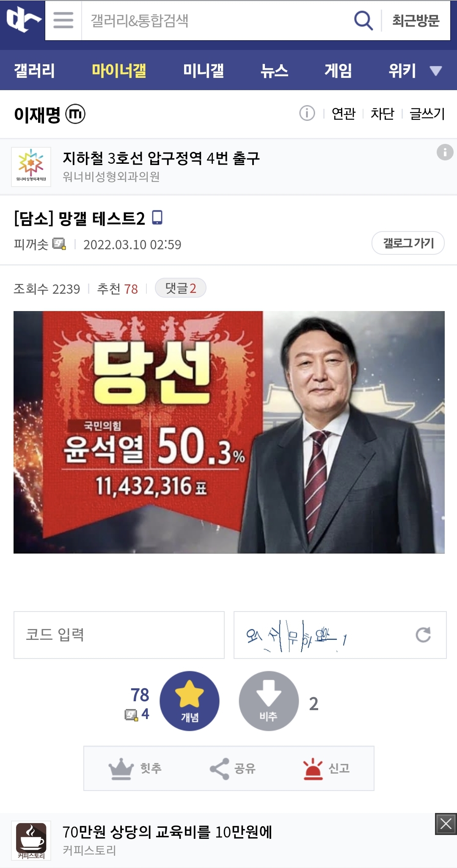
Task: Share the post via 공유
Action: point(233,768)
